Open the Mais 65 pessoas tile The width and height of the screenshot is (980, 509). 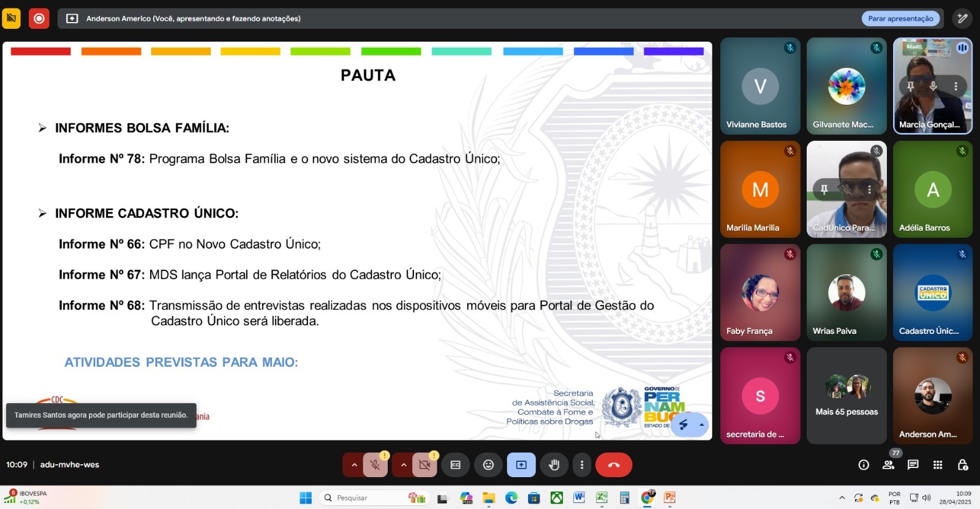click(x=846, y=396)
